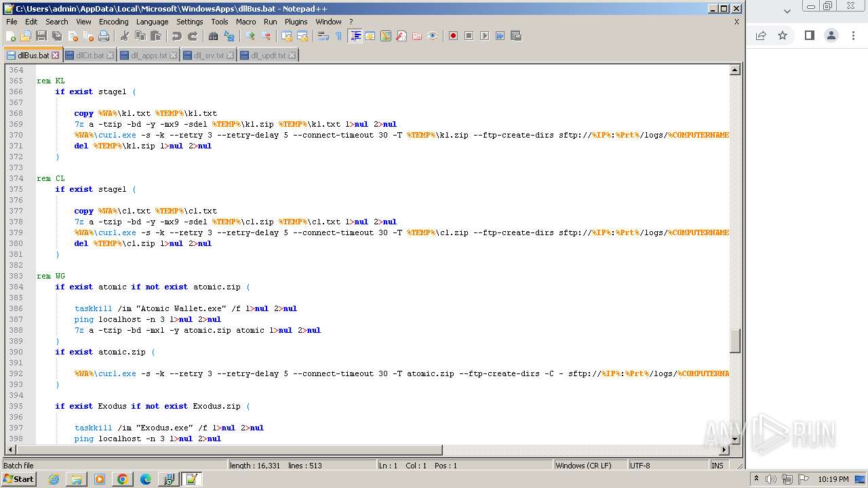868x488 pixels.
Task: Click the Close file toolbar icon
Action: (x=73, y=36)
